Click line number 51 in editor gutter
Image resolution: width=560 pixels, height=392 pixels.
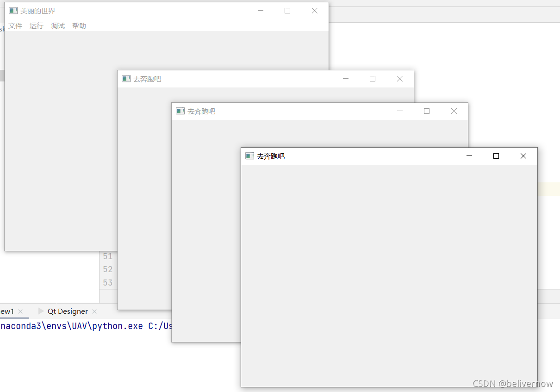tap(108, 256)
